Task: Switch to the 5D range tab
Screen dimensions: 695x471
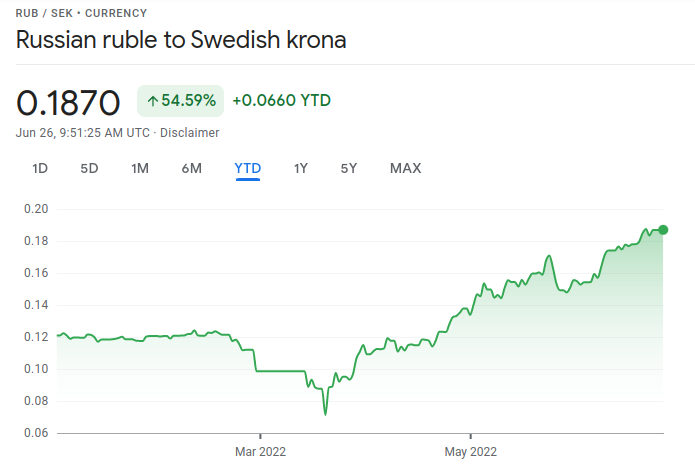Action: coord(89,168)
